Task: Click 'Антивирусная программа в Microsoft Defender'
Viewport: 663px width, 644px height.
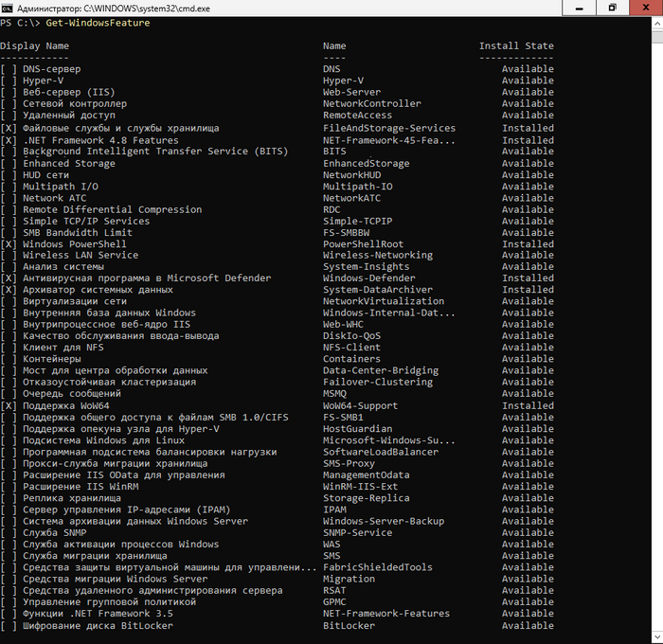Action: (x=147, y=278)
